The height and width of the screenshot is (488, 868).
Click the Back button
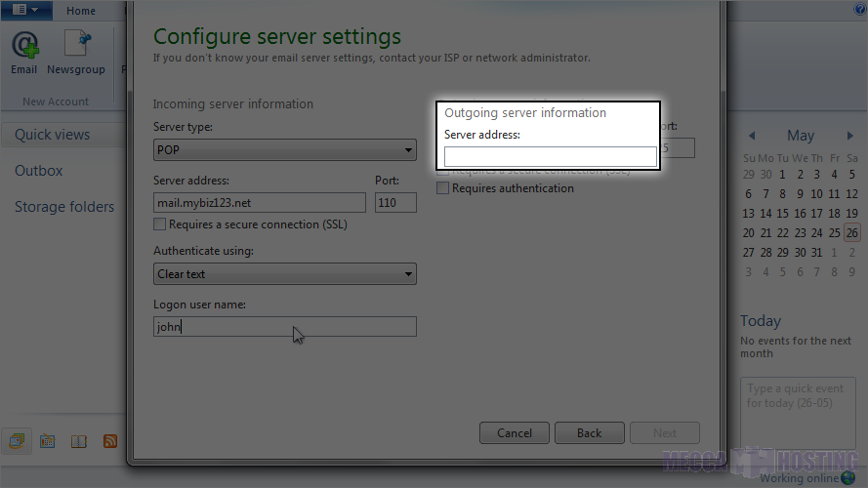pos(589,433)
